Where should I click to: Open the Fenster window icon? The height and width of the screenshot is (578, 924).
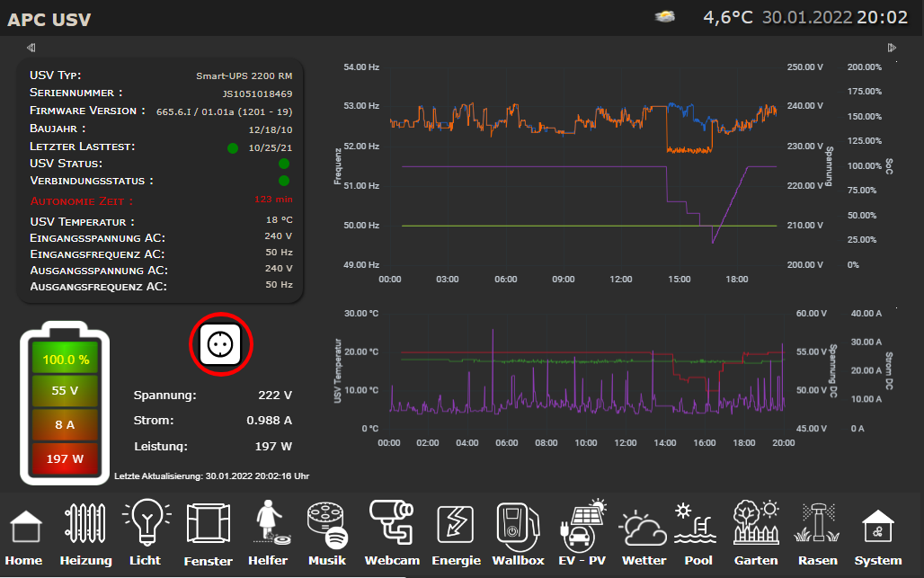(x=208, y=523)
